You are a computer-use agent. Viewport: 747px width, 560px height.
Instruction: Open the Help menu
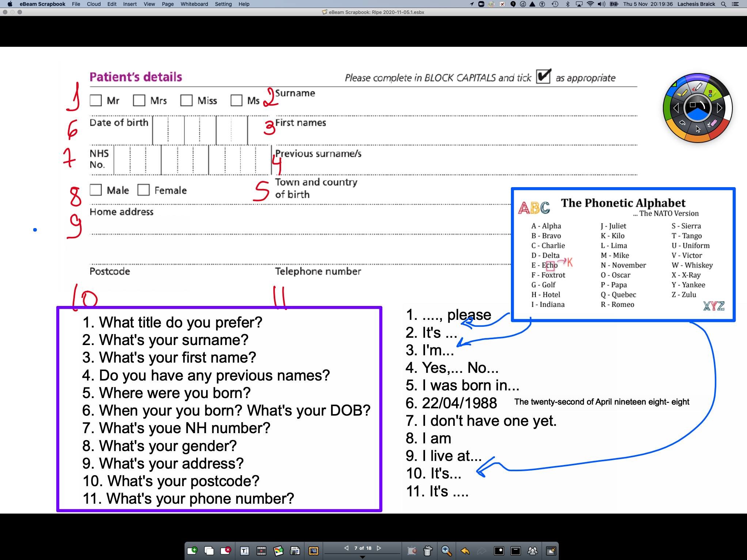244,4
